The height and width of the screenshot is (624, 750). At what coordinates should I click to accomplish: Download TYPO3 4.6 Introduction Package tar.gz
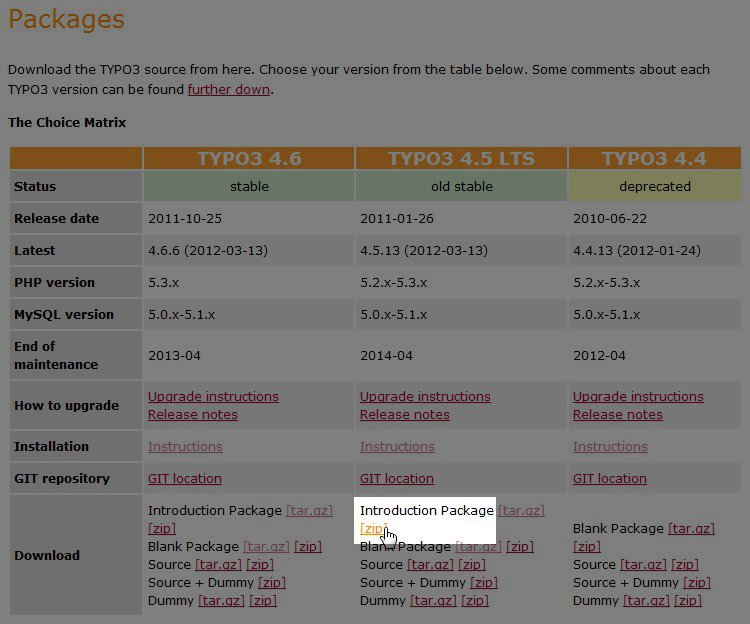[309, 511]
